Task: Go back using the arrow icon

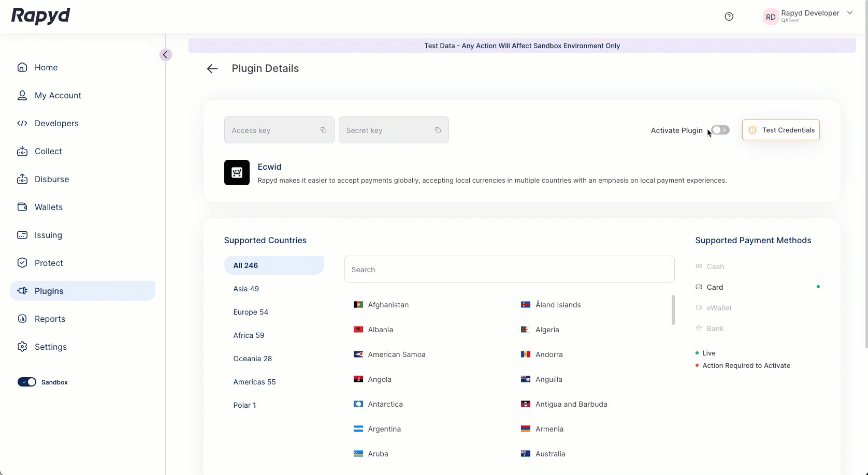Action: 212,69
